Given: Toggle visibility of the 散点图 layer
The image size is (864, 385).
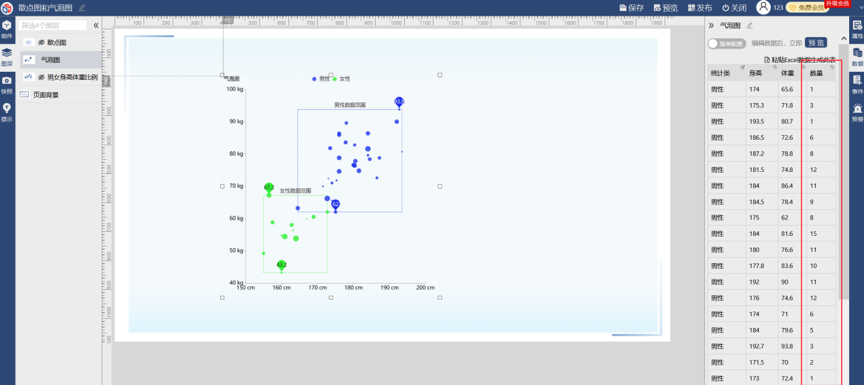Looking at the screenshot, I should 41,42.
